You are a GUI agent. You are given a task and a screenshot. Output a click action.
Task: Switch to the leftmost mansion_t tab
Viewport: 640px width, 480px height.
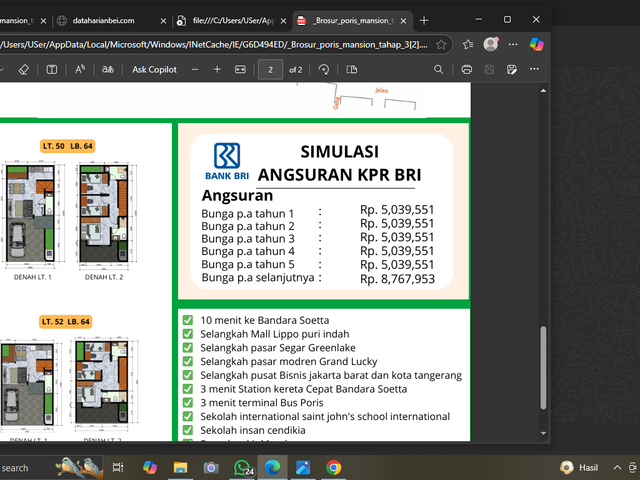(18, 20)
